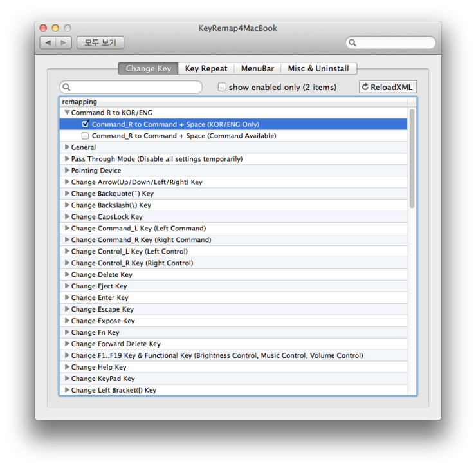Click the back navigation arrow
Viewport: 476px width, 468px height.
click(48, 42)
